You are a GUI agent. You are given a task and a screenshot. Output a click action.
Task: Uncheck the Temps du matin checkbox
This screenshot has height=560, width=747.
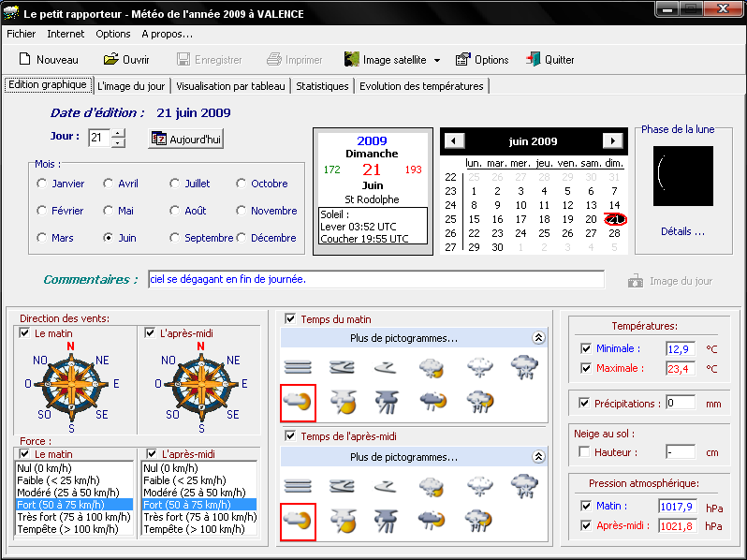pos(290,319)
